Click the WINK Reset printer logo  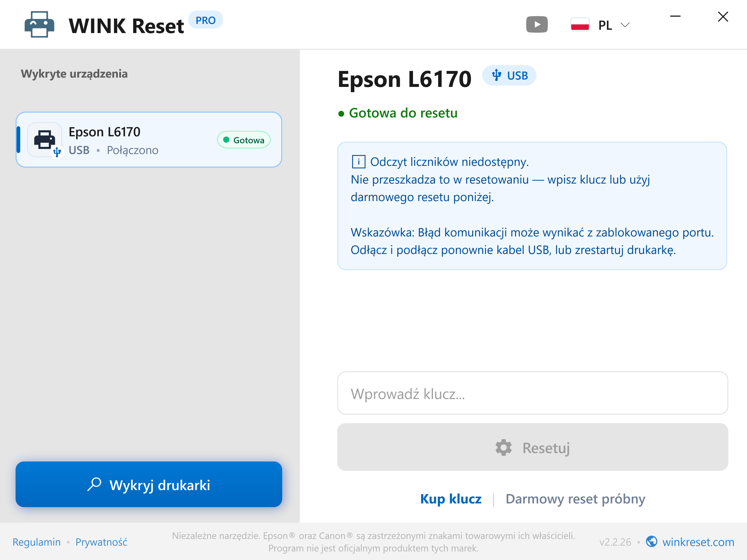[x=39, y=25]
